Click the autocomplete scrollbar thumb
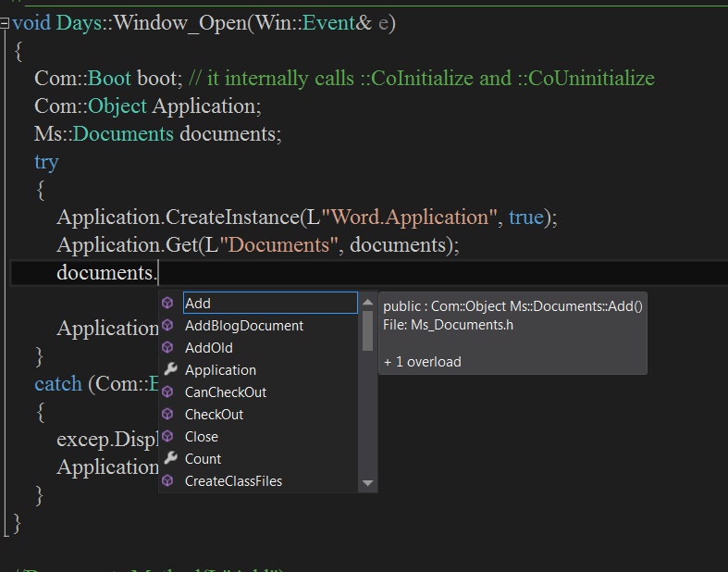 click(368, 330)
